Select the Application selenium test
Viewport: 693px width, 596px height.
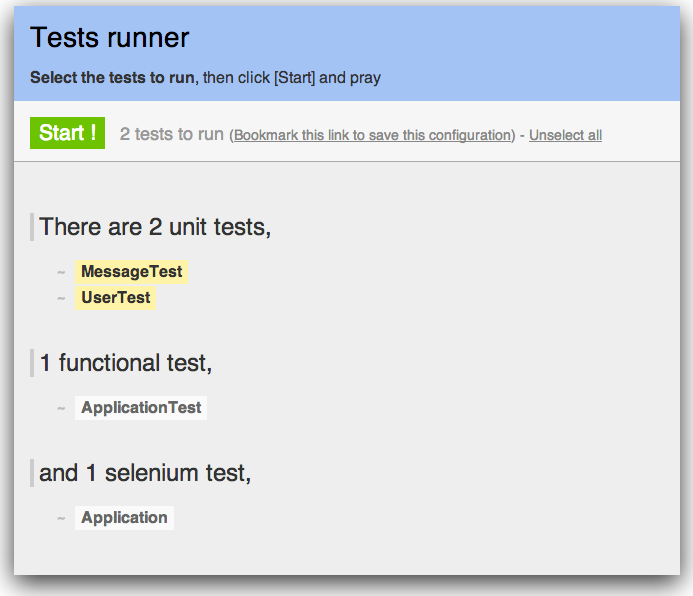click(x=124, y=518)
